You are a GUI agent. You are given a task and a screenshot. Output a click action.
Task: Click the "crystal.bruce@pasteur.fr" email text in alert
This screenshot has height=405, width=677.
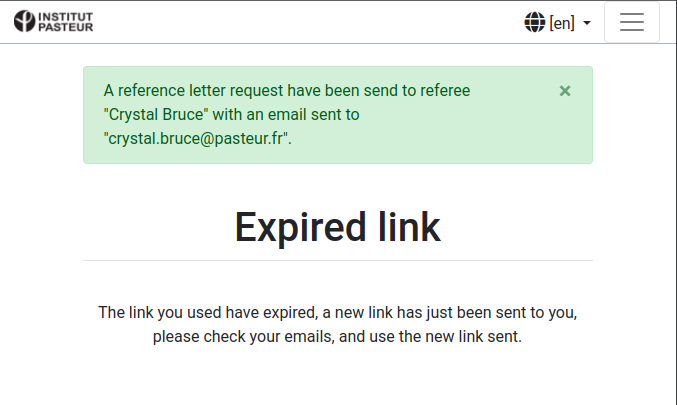coord(197,139)
